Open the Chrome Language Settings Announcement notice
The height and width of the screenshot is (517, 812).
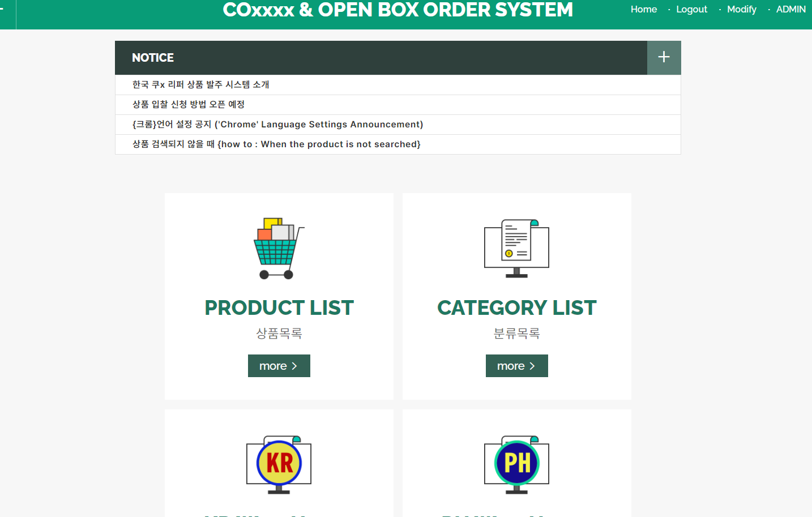click(x=276, y=124)
